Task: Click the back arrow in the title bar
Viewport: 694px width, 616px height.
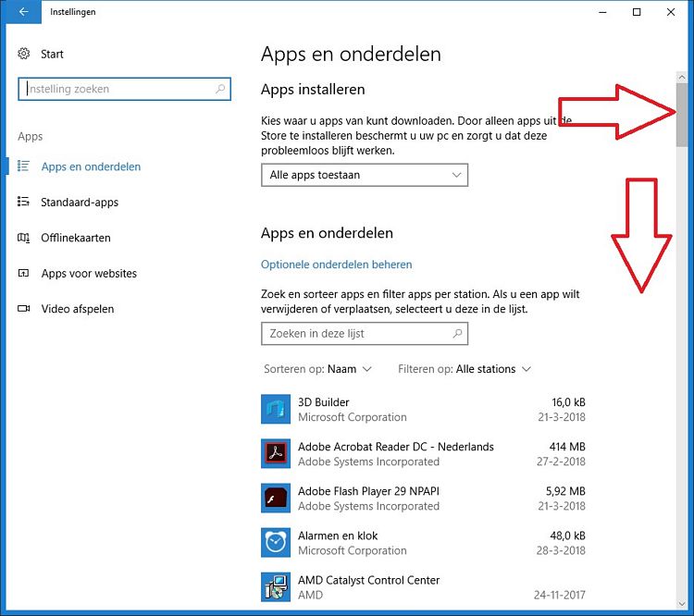Action: click(x=23, y=12)
